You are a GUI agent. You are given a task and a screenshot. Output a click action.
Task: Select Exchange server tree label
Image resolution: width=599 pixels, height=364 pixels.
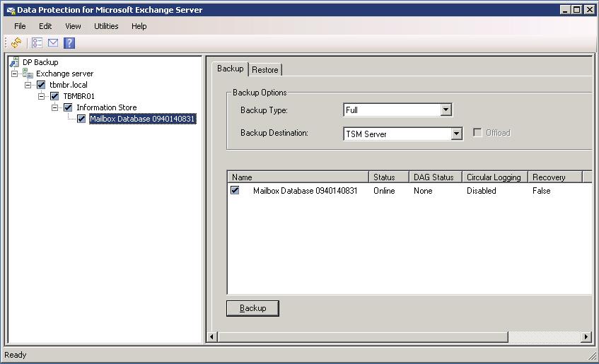tap(64, 74)
